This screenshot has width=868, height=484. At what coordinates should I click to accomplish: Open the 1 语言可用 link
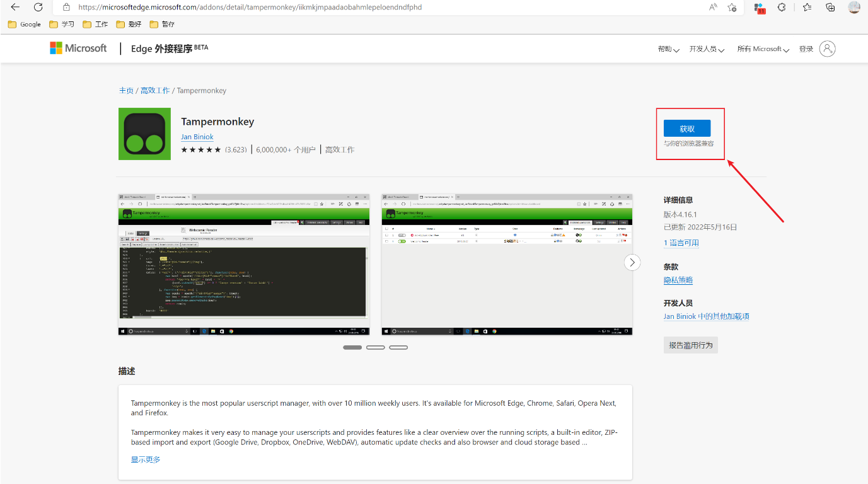click(x=681, y=243)
